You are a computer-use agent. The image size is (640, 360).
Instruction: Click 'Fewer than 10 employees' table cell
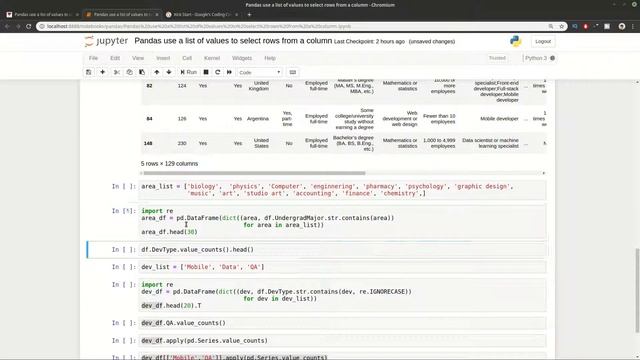[x=439, y=119]
